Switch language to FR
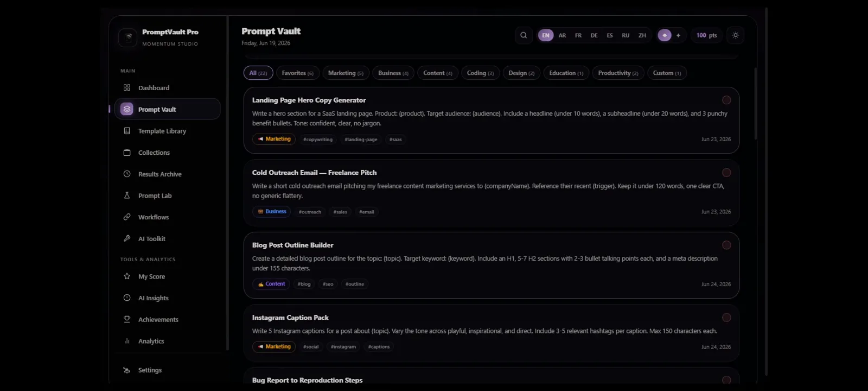This screenshot has width=868, height=391. pyautogui.click(x=578, y=35)
